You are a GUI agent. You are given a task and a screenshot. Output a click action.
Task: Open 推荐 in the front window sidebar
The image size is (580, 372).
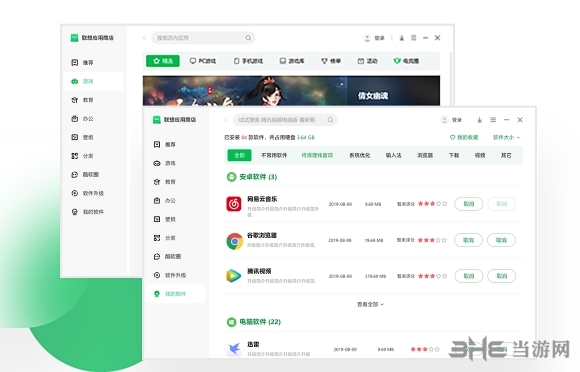165,145
